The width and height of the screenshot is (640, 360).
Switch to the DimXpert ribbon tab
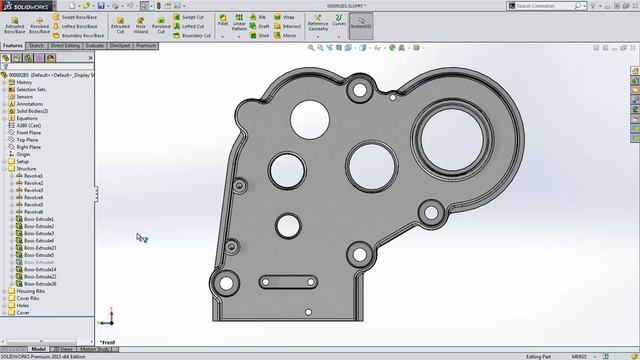pos(120,46)
